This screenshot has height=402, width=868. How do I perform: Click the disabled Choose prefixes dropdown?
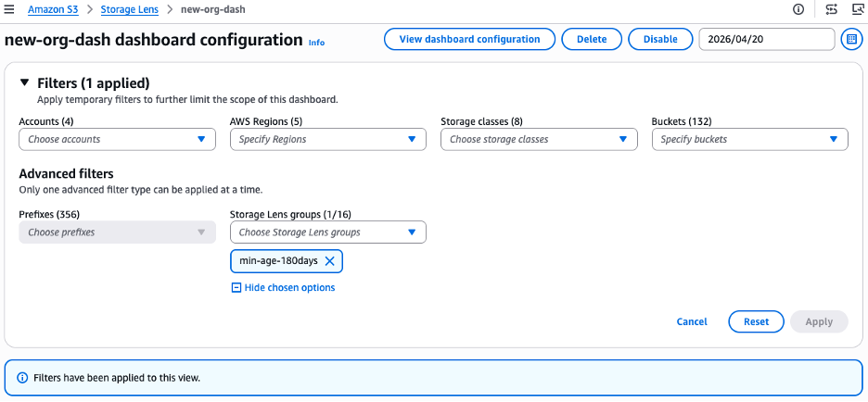[118, 232]
